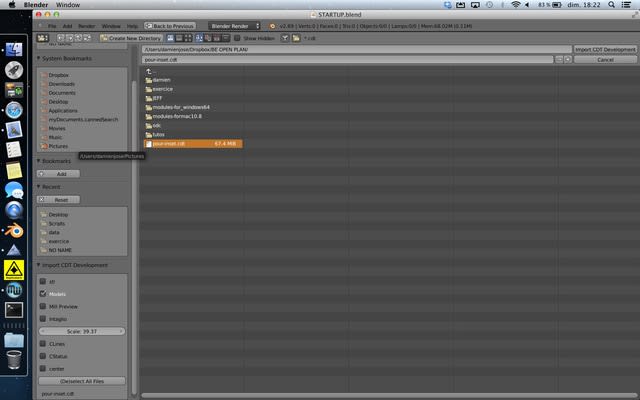Uncheck the Models import option
The height and width of the screenshot is (400, 640).
[43, 294]
